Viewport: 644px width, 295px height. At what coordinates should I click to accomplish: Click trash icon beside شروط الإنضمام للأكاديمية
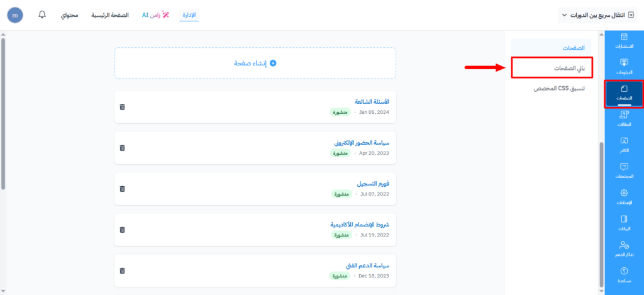(122, 230)
